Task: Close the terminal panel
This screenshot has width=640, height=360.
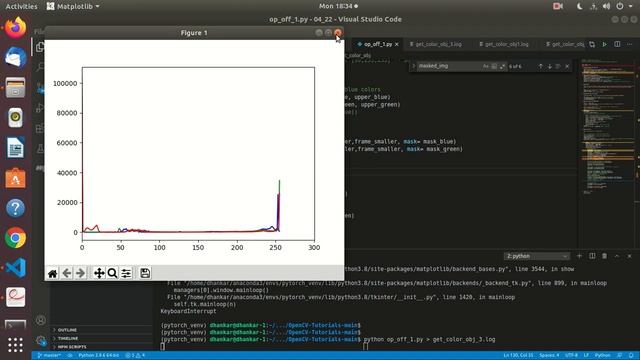Action: (x=629, y=256)
